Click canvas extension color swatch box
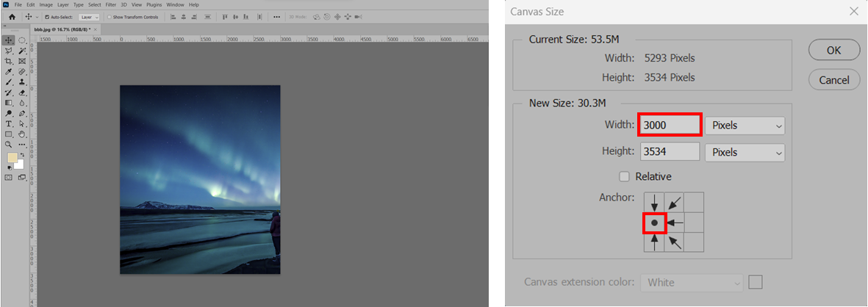The height and width of the screenshot is (307, 868). 755,282
